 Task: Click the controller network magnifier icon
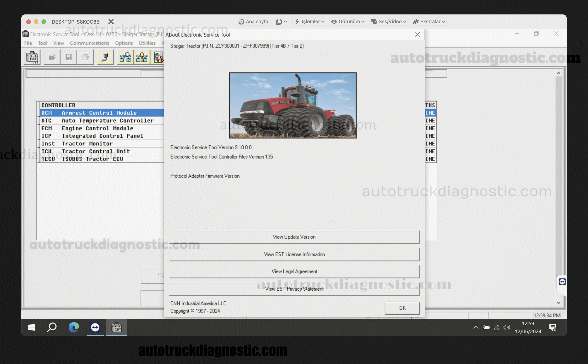pyautogui.click(x=125, y=57)
